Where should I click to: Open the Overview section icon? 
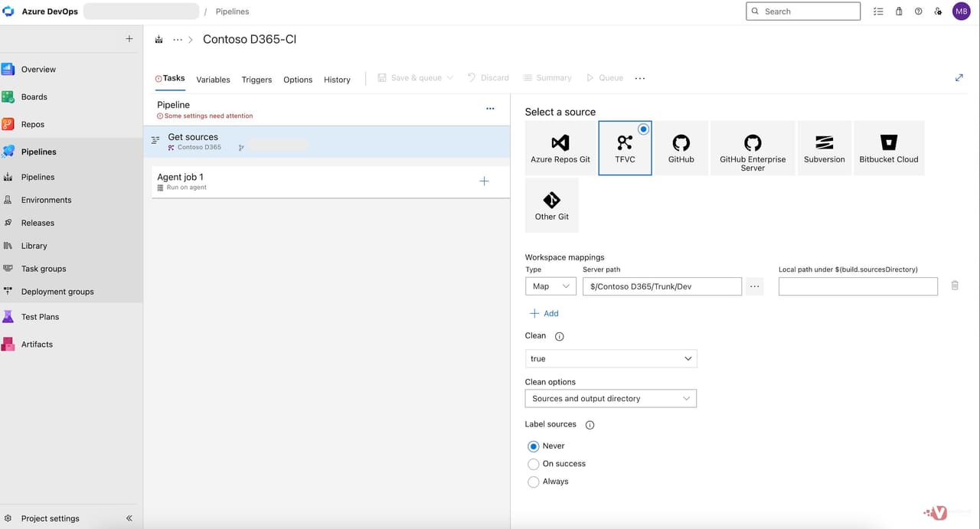(x=8, y=69)
